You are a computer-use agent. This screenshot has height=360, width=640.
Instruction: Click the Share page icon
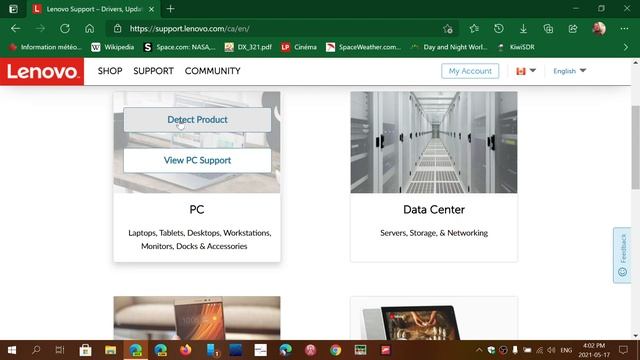(573, 29)
